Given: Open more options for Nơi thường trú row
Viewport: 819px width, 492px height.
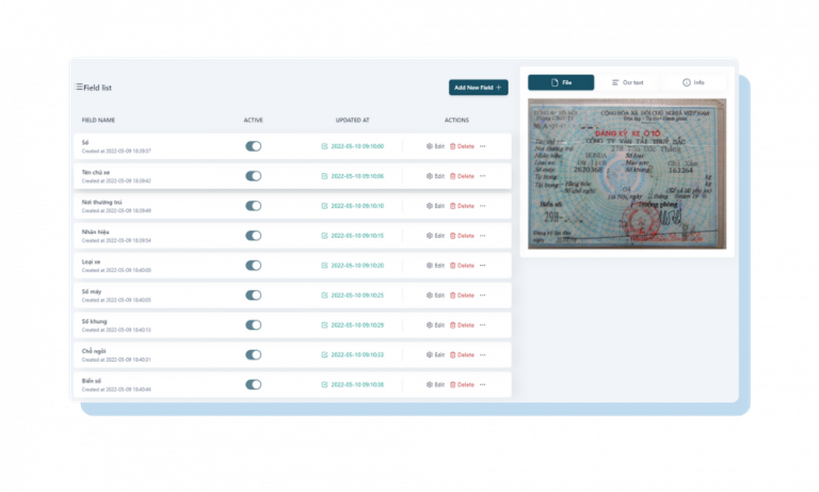Looking at the screenshot, I should 483,206.
